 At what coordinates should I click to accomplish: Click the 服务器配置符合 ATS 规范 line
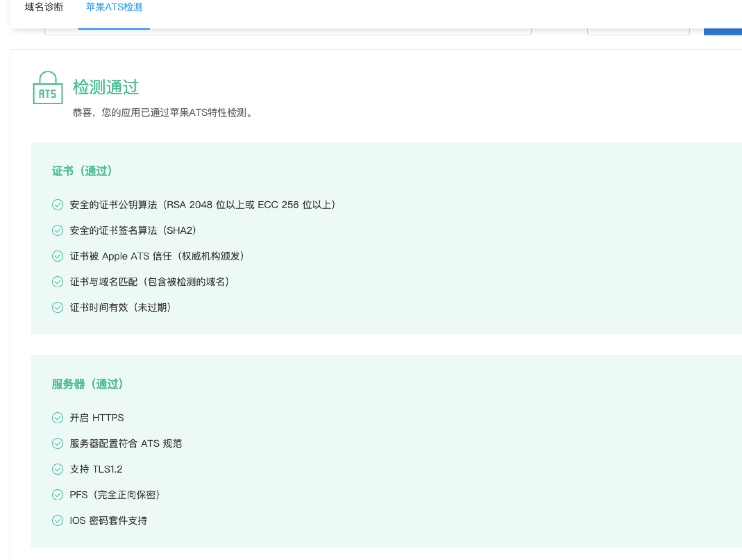pos(126,443)
